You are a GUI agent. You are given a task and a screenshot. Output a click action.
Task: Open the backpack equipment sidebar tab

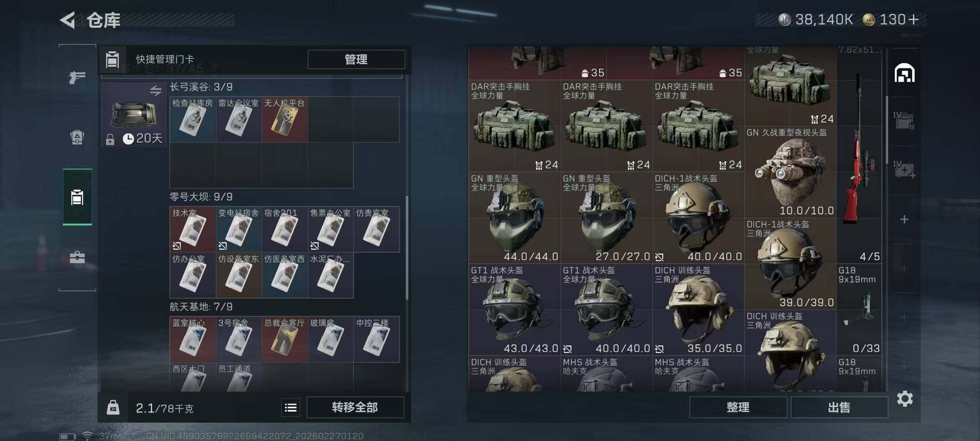pos(77,137)
